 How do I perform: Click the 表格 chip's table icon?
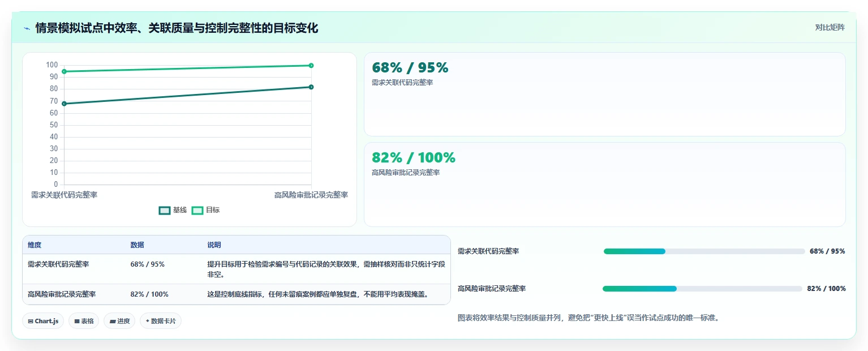[76, 321]
